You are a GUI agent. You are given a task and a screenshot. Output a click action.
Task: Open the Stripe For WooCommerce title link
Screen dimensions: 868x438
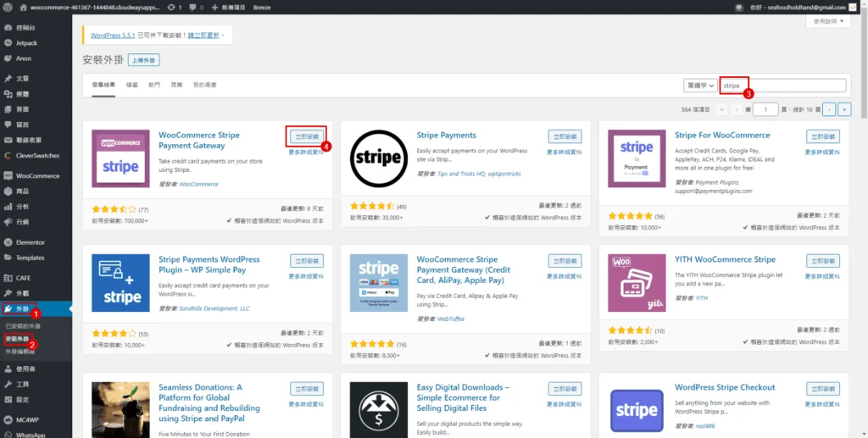coord(722,135)
